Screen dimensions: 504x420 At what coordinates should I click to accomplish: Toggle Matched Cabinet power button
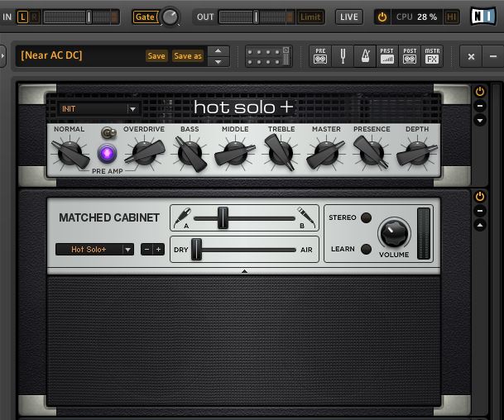[480, 197]
